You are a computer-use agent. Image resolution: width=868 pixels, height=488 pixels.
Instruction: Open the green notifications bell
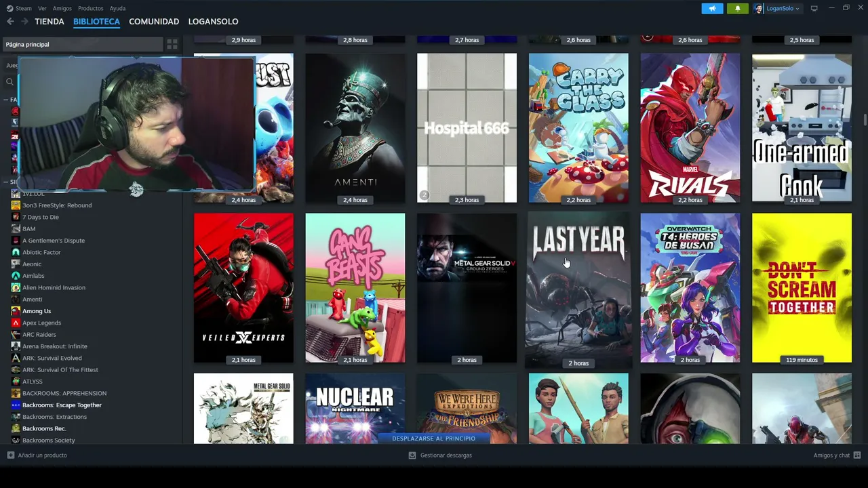[x=738, y=9]
